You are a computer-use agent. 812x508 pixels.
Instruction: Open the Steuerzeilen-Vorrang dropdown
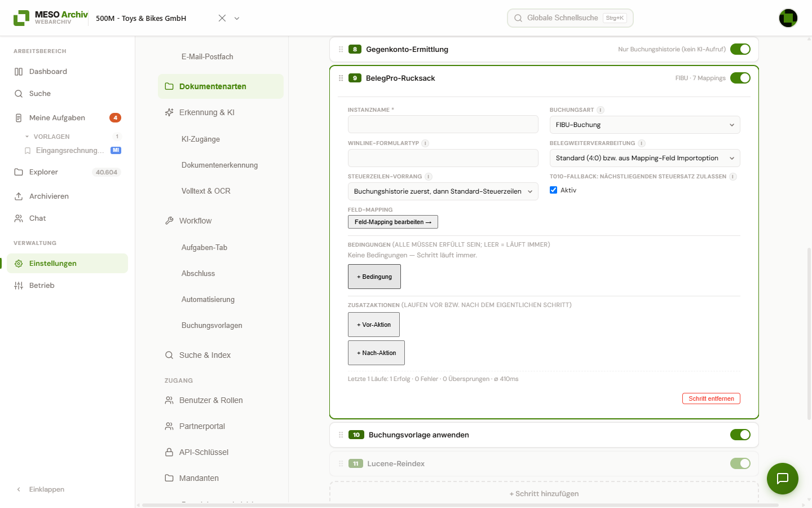tap(443, 191)
